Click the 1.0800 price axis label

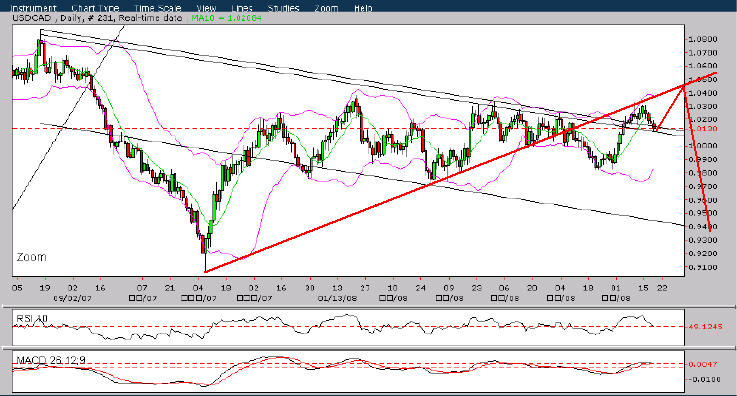click(703, 39)
